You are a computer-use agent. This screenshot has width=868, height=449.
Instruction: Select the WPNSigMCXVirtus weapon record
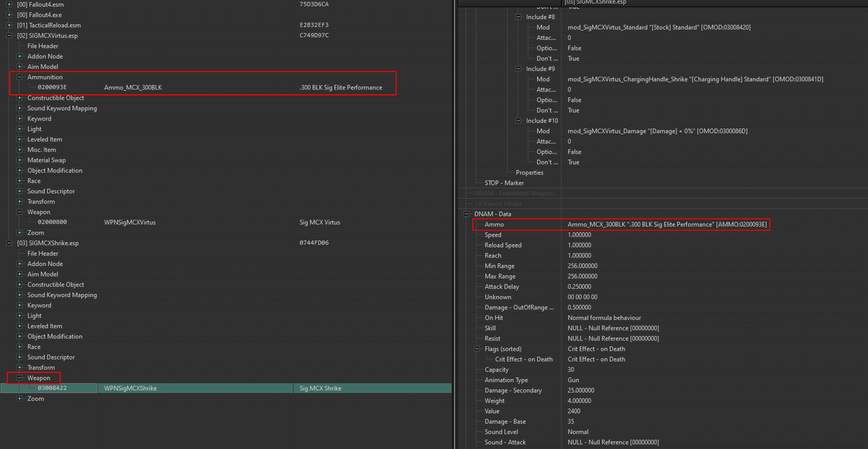coord(130,222)
